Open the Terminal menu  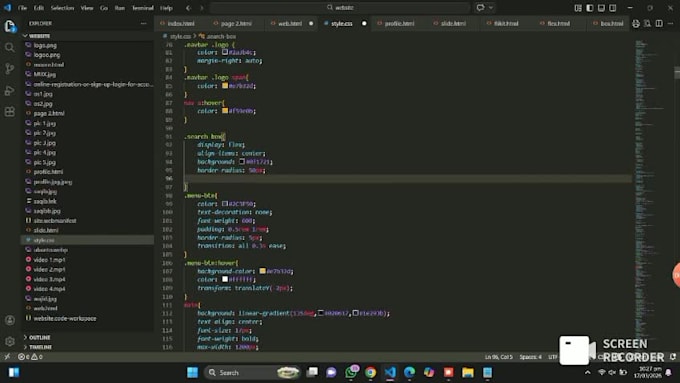tap(142, 8)
